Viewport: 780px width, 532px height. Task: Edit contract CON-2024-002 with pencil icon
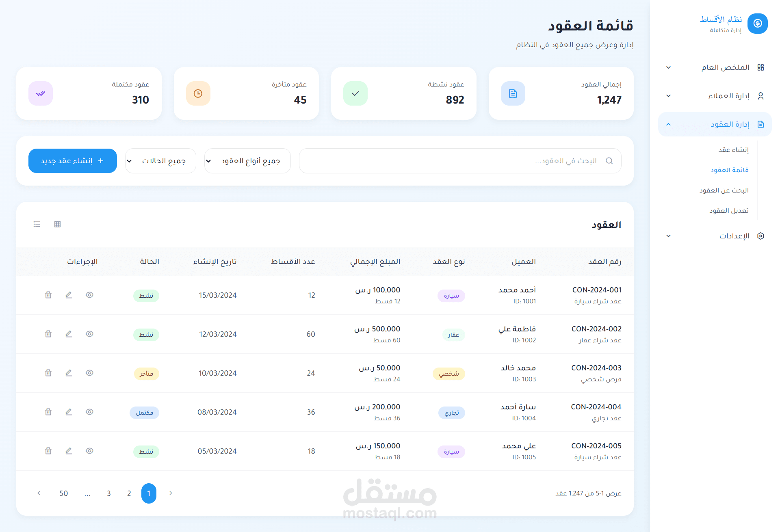(69, 334)
